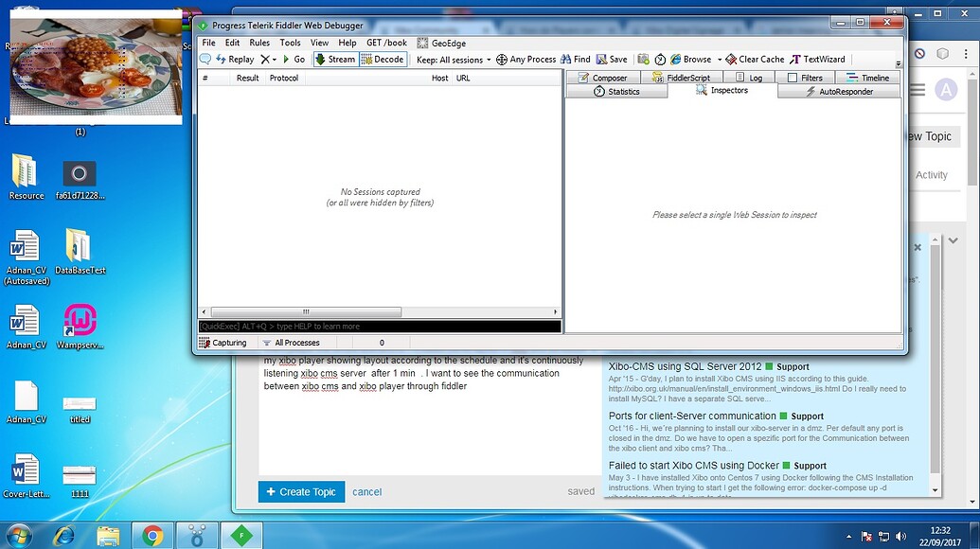
Task: Switch to the FiddlerScript tab
Action: coord(681,78)
